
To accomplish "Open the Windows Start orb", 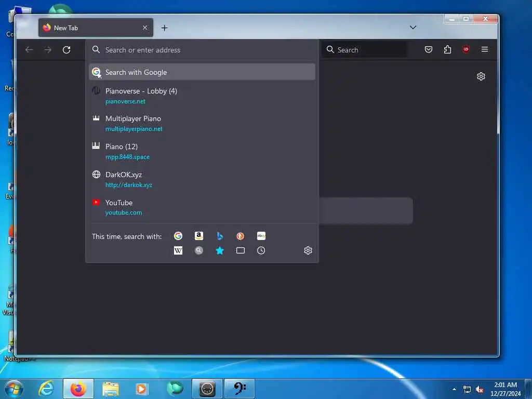I will pos(14,389).
